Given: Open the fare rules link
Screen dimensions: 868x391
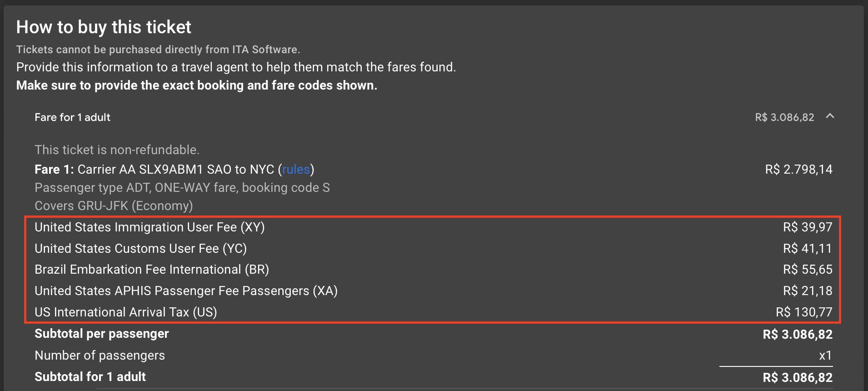Looking at the screenshot, I should coord(296,170).
